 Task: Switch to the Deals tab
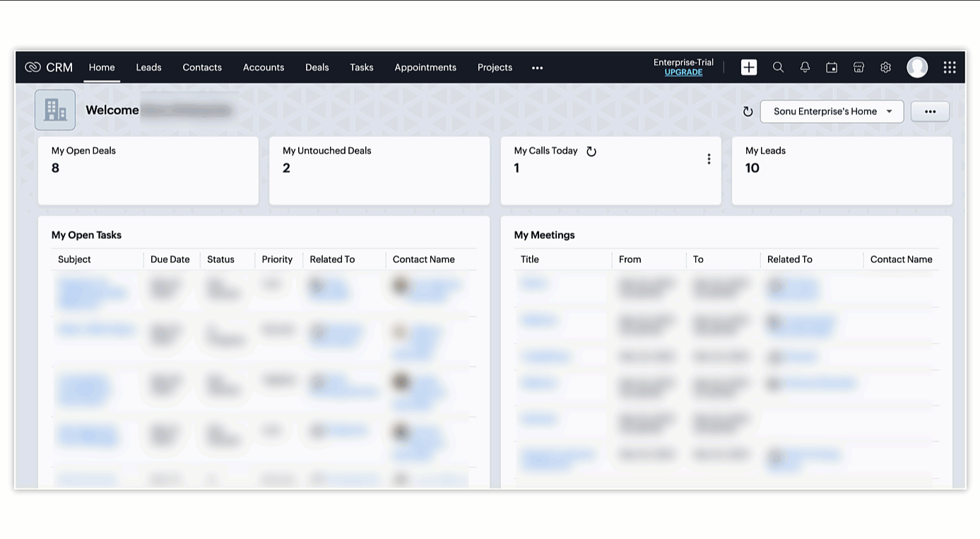click(x=317, y=67)
